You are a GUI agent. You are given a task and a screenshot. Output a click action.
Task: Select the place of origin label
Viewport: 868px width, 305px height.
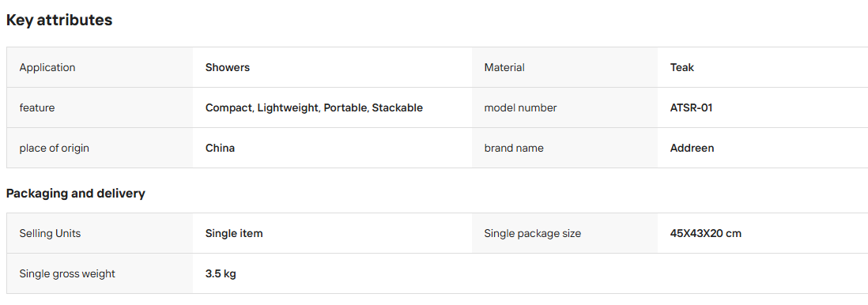click(55, 149)
